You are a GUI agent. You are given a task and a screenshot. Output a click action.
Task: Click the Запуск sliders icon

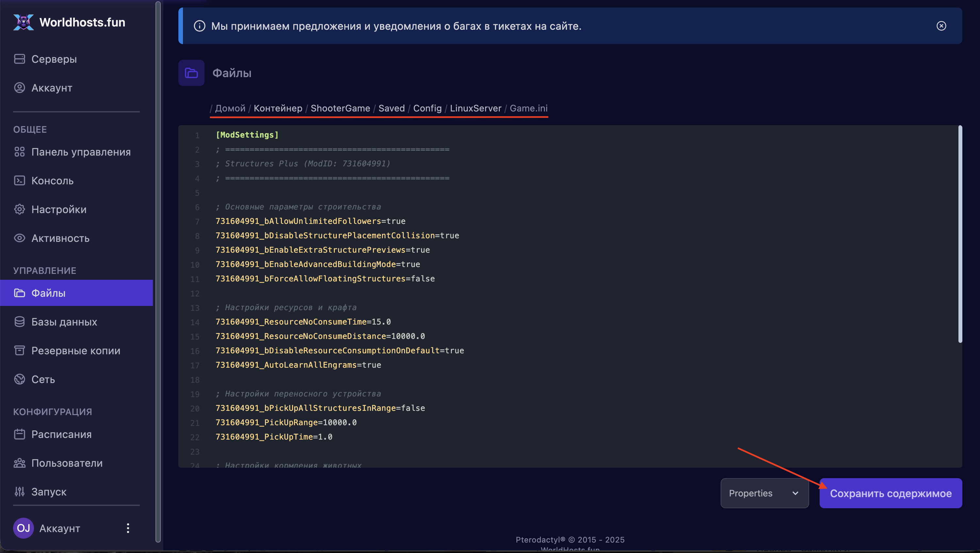pyautogui.click(x=19, y=491)
